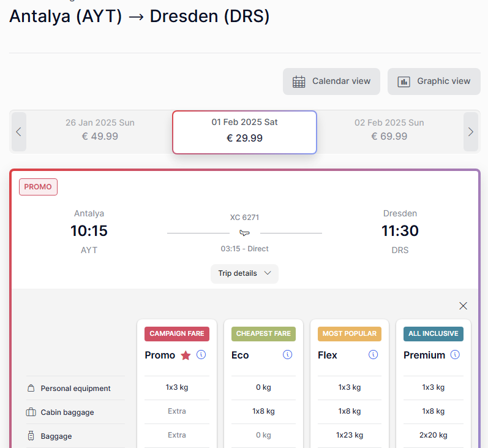Open Eco fare info icon
Viewport: 488px width, 448px height.
click(x=287, y=354)
